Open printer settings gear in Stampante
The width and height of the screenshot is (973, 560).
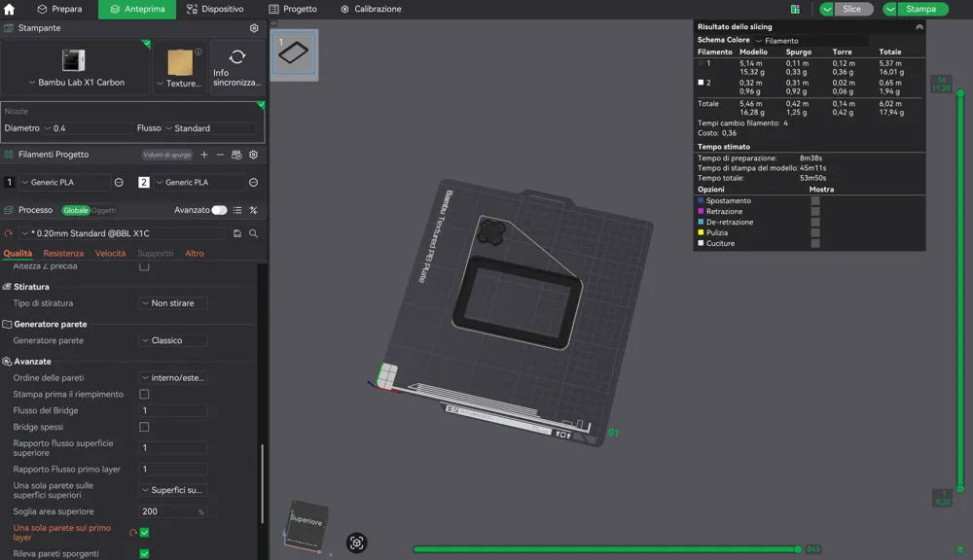(x=254, y=28)
